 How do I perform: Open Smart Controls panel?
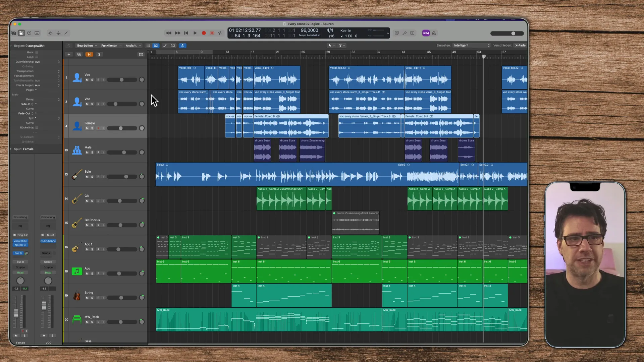[x=51, y=33]
